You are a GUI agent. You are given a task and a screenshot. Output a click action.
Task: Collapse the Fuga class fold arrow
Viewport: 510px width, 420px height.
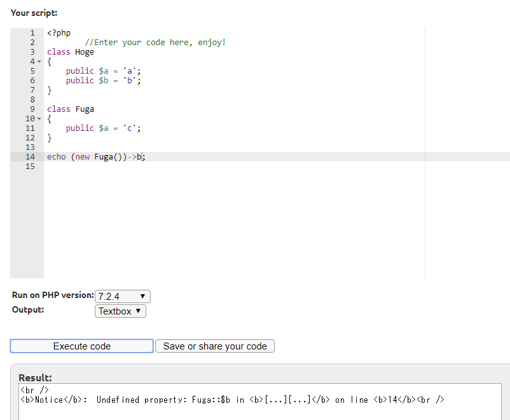[39, 119]
